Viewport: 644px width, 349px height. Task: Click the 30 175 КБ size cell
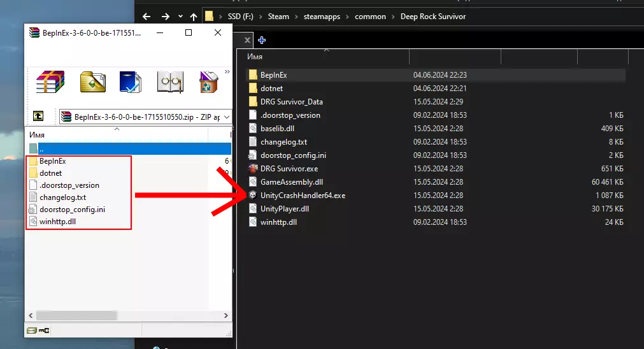click(x=608, y=209)
